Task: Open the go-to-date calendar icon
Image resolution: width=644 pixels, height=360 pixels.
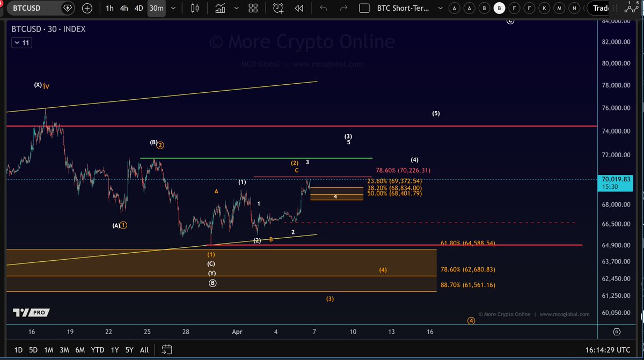Action: pos(167,350)
